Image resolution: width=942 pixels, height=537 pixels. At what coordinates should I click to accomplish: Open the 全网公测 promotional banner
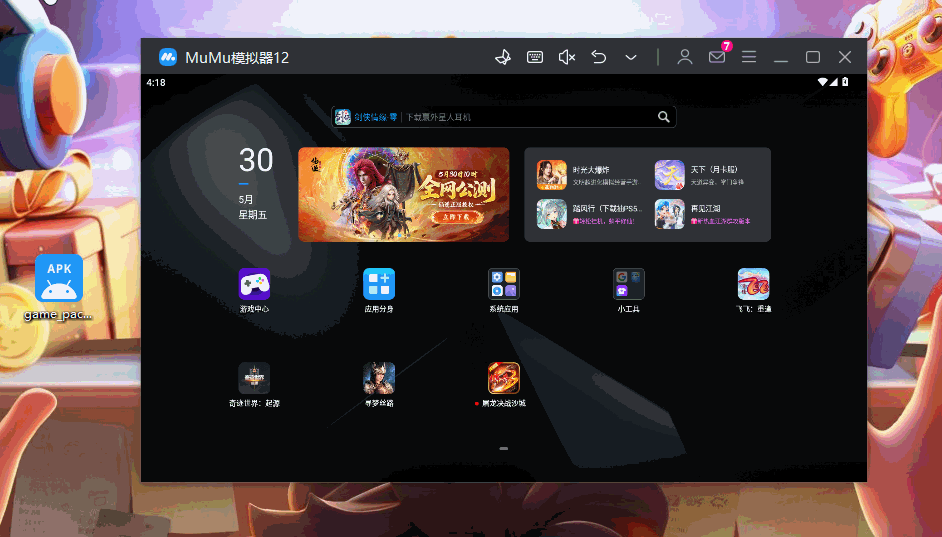pos(404,195)
